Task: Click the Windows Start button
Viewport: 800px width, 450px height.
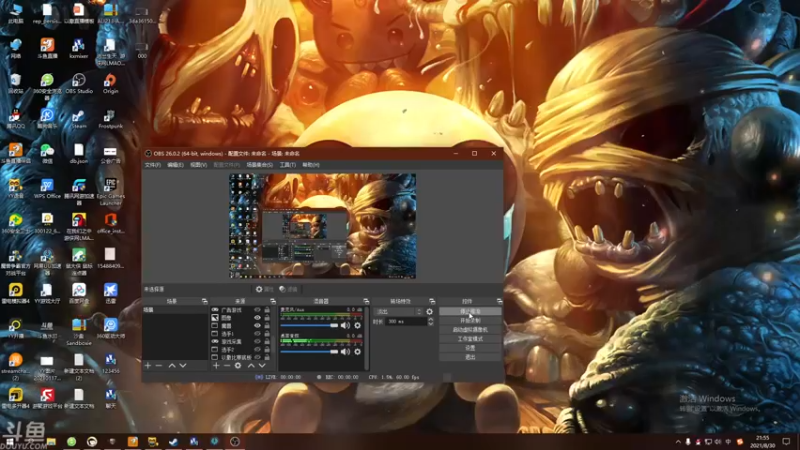Action: (10, 441)
